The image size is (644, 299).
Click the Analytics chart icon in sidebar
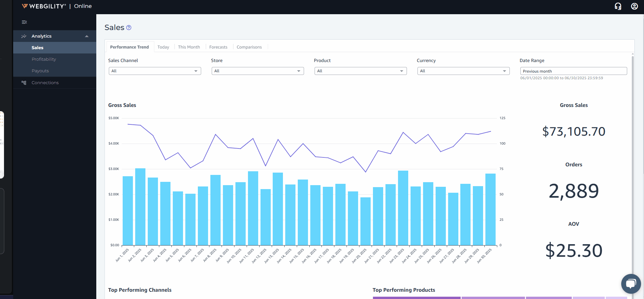(24, 36)
